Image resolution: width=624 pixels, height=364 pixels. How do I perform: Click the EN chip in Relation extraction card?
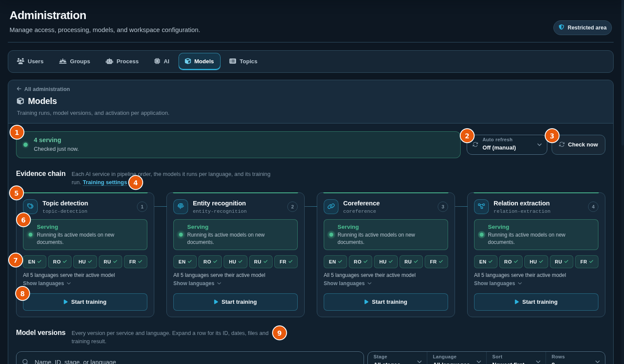click(x=486, y=262)
